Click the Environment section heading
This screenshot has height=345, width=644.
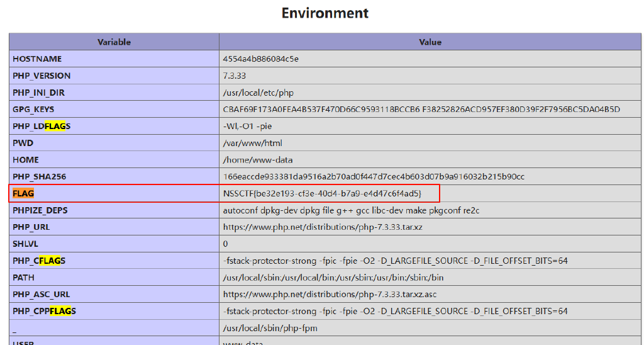(325, 13)
